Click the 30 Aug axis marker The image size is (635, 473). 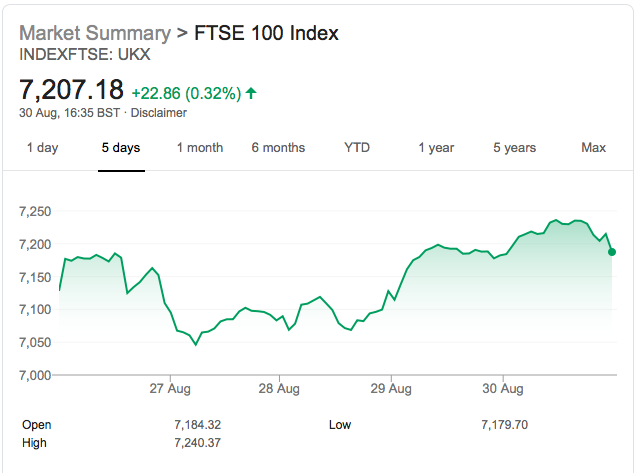tap(503, 388)
